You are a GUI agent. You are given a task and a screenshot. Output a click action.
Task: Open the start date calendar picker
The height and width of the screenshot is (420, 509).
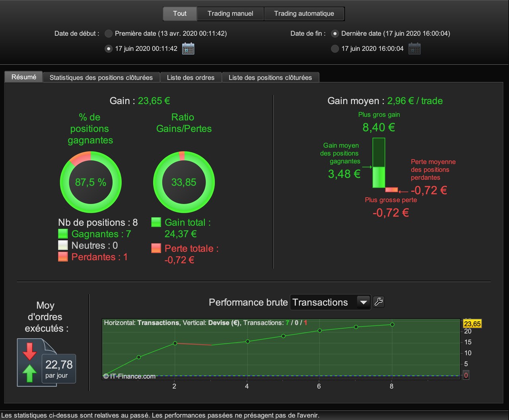click(188, 49)
